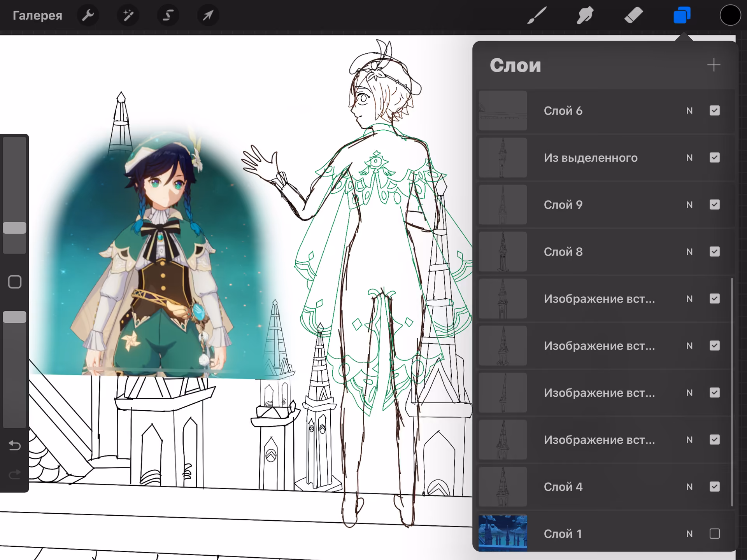
Task: Open blend mode N for Слой 8
Action: coord(689,252)
